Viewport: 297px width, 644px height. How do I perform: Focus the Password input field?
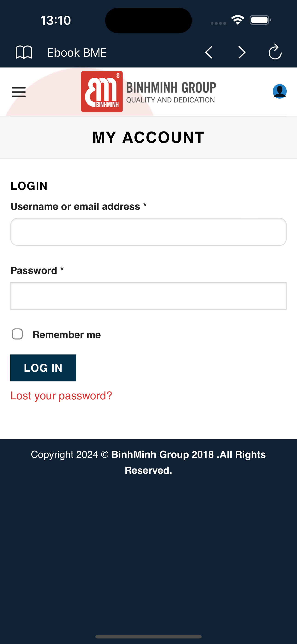point(148,296)
